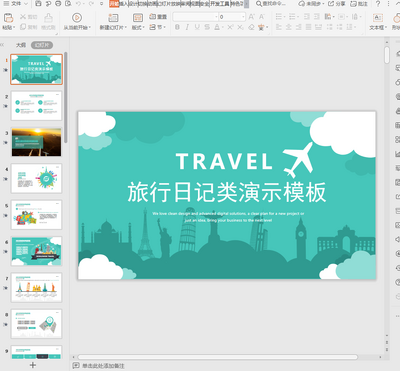Click the Copy icon labeled 复制

23,27
